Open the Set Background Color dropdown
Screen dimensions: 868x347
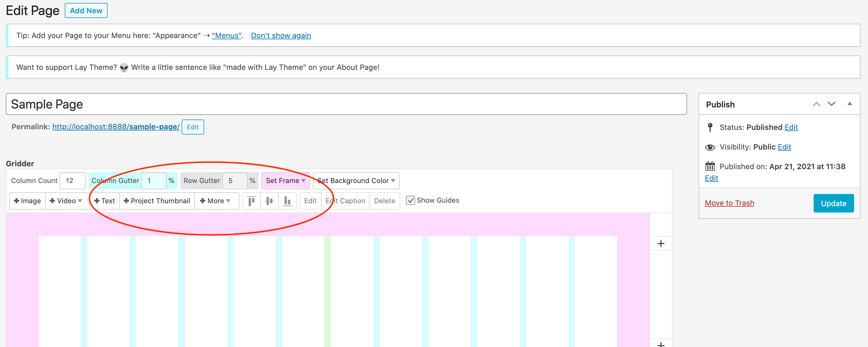pyautogui.click(x=356, y=181)
